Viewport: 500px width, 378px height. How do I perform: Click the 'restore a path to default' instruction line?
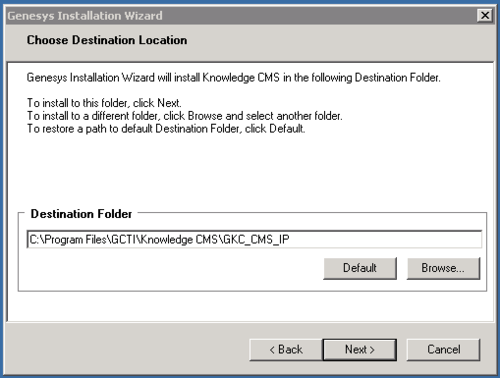coord(166,129)
